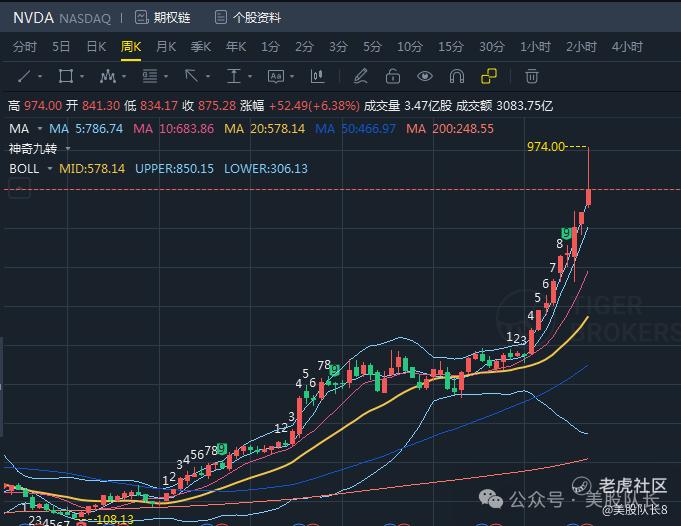Open the candlestick chart style icon
Screen dimensions: 681x526
pyautogui.click(x=317, y=76)
